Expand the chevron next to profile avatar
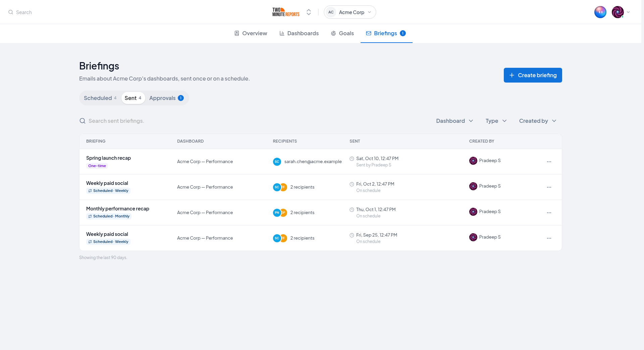 click(628, 12)
